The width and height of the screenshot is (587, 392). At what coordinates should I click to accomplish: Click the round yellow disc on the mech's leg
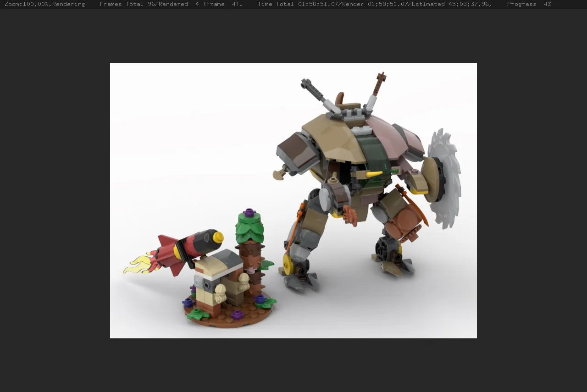[288, 265]
